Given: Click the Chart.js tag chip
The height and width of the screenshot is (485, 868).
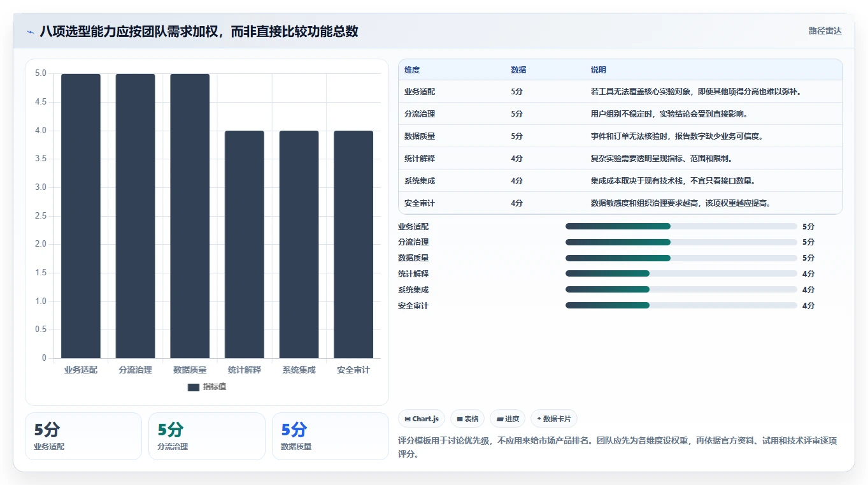Looking at the screenshot, I should click(x=422, y=419).
